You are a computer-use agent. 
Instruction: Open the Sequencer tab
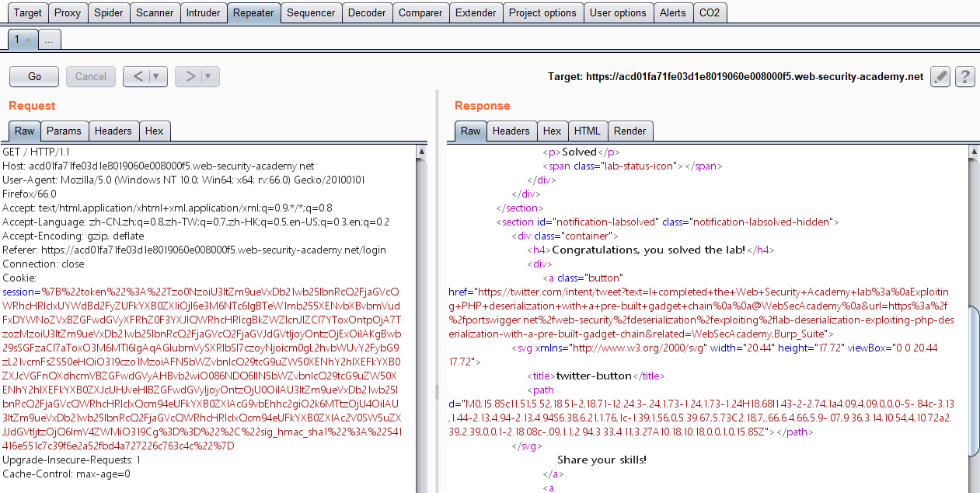pos(311,12)
